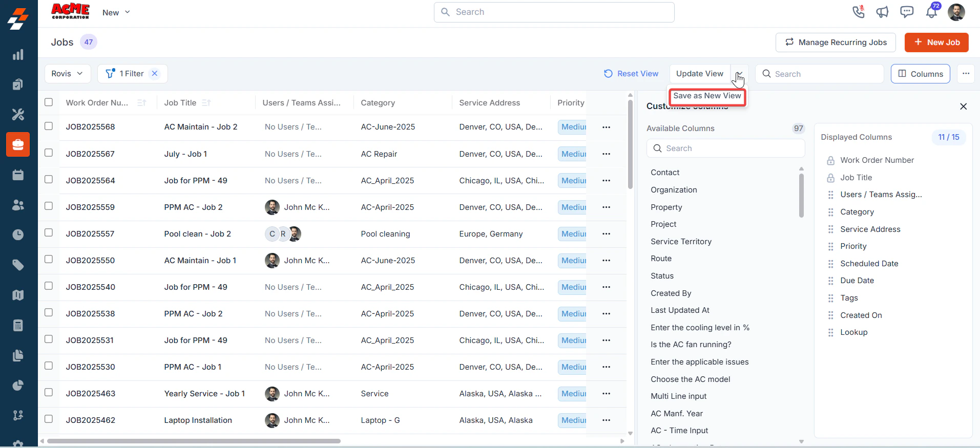
Task: Open the announcements megaphone icon
Action: pyautogui.click(x=882, y=12)
